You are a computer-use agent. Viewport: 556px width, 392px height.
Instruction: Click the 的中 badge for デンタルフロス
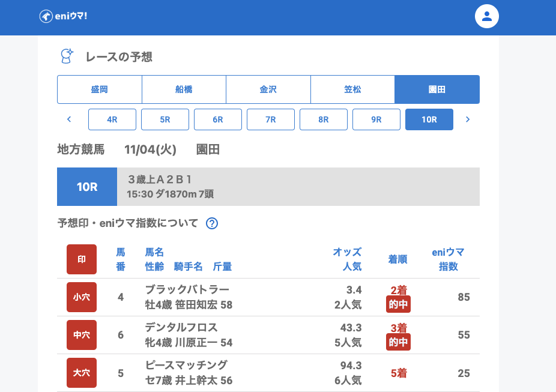[398, 342]
